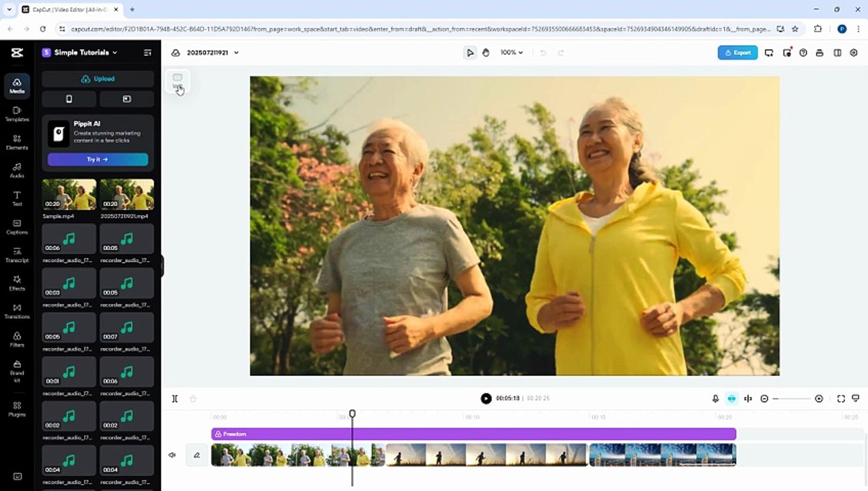The width and height of the screenshot is (868, 491).
Task: Open the notifications icon with red dot
Action: tap(787, 53)
